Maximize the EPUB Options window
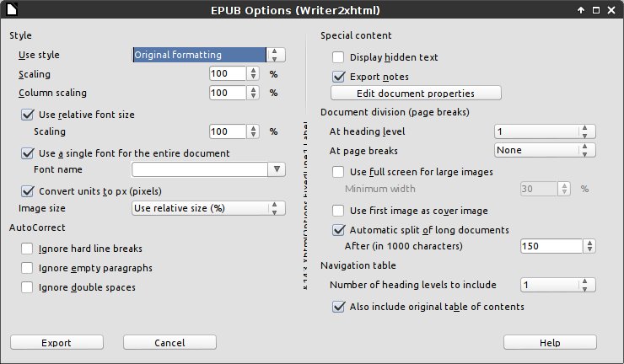 click(x=596, y=10)
